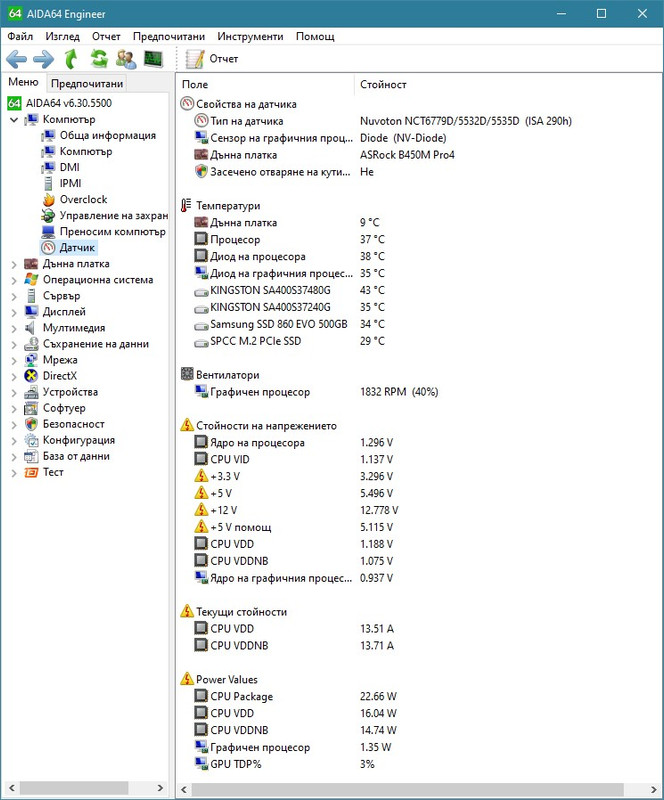This screenshot has height=800, width=664.
Task: Click the Преносим компютър laptop icon
Action: [x=48, y=232]
